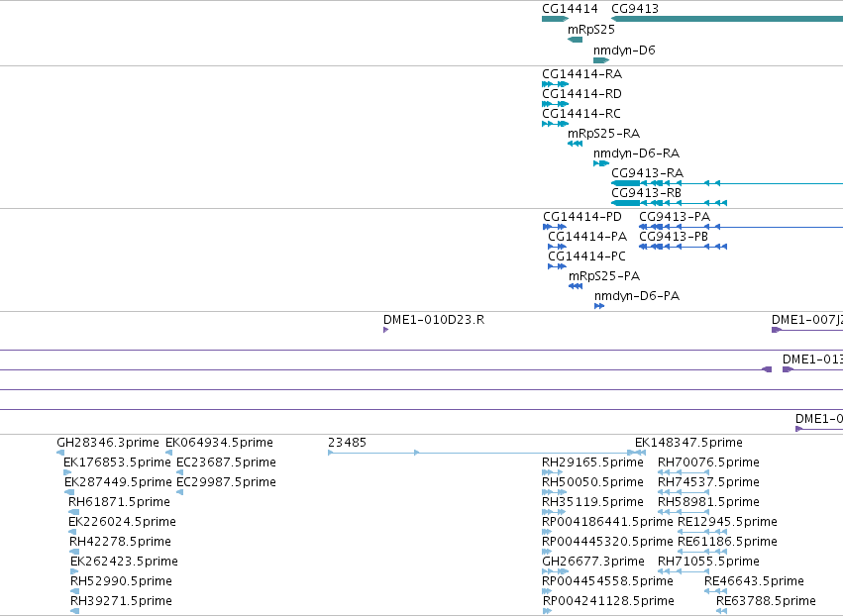Select the CG9413-PB protein label
The height and width of the screenshot is (616, 843).
(x=673, y=237)
